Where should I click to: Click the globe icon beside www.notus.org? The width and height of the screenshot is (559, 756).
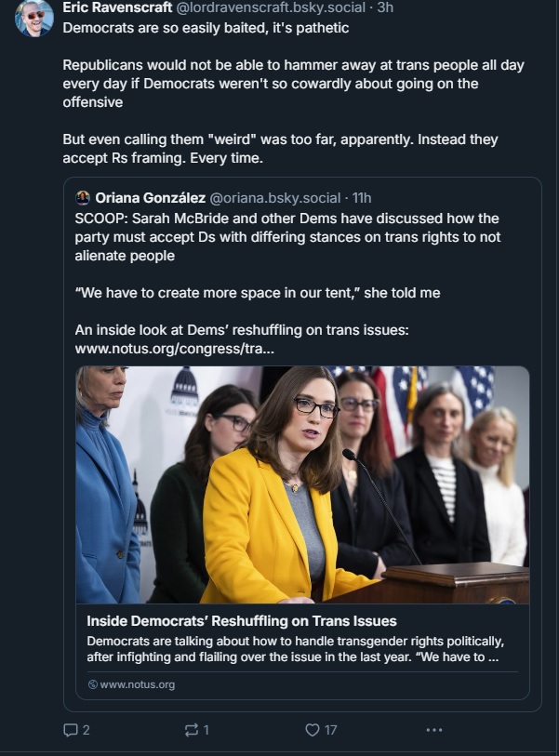tap(92, 684)
